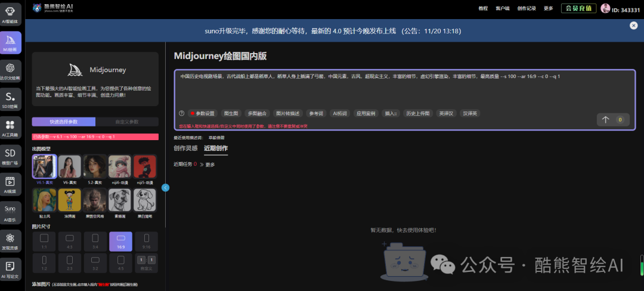Close the suno announcement banner
The width and height of the screenshot is (644, 291).
[634, 26]
